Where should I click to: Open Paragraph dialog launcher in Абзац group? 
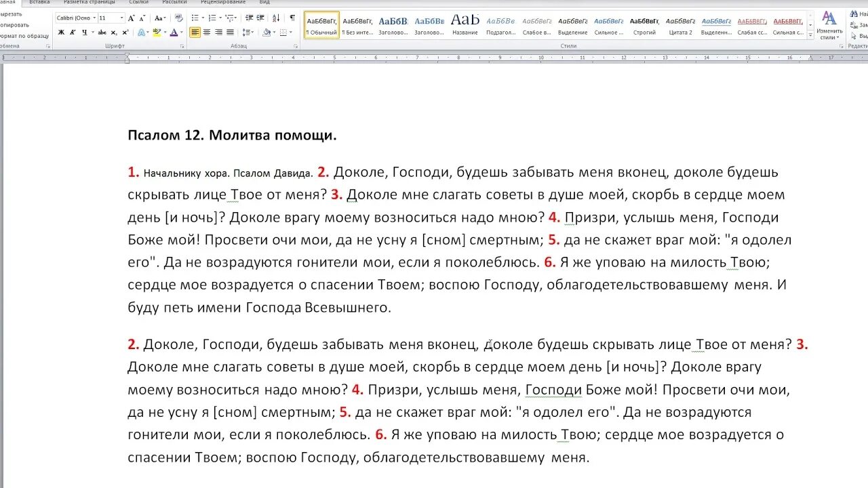pyautogui.click(x=296, y=46)
